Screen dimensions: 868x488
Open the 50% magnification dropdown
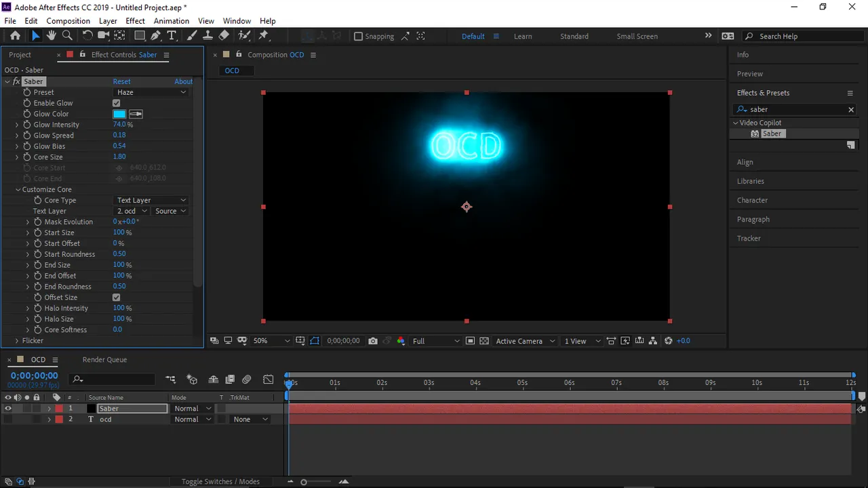(271, 341)
